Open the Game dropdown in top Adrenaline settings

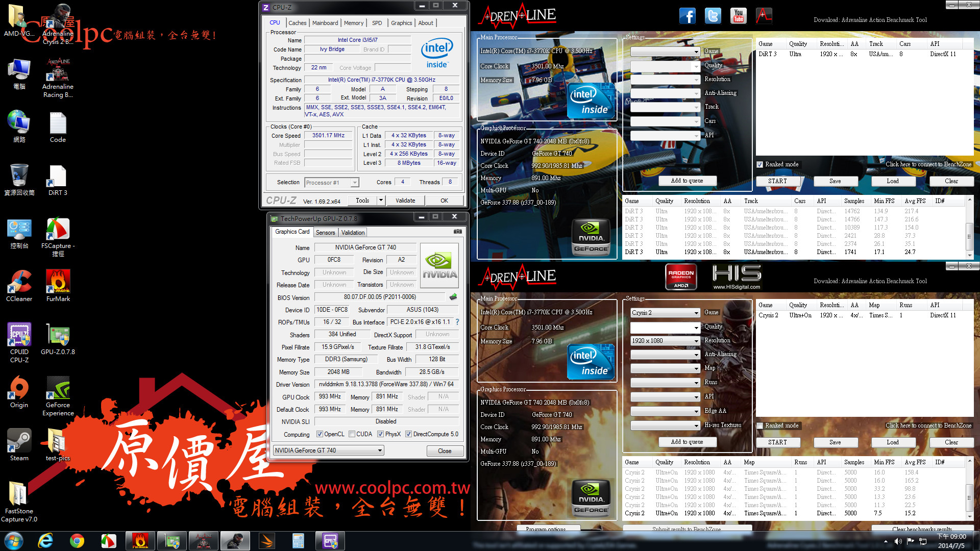(x=666, y=52)
